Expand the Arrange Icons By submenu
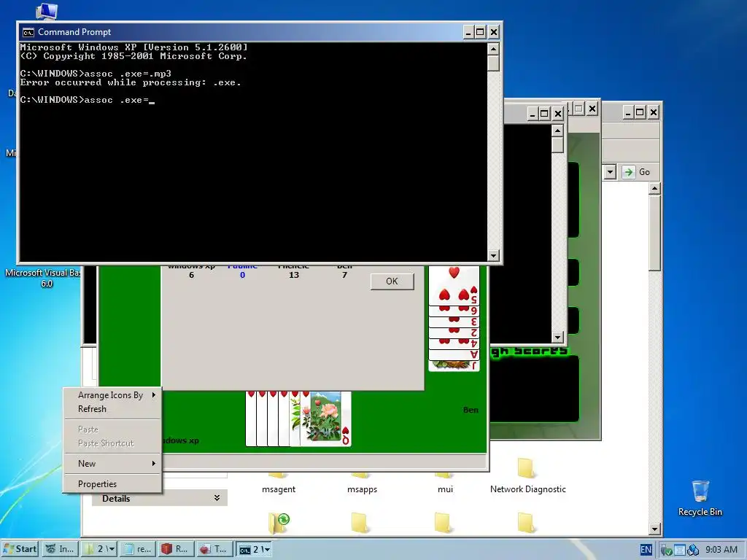The image size is (747, 560). point(112,395)
